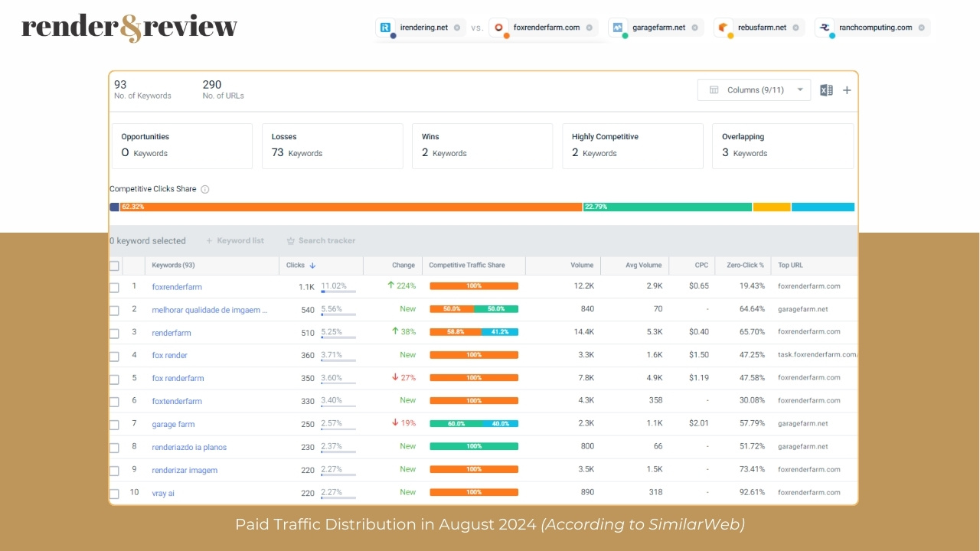Click the Competitive Clicks Share info icon
The width and height of the screenshot is (980, 551).
point(205,189)
